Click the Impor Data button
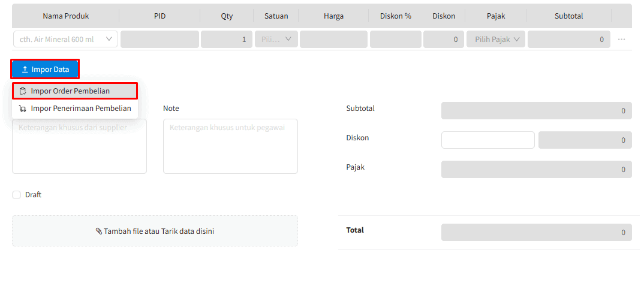 (x=45, y=70)
